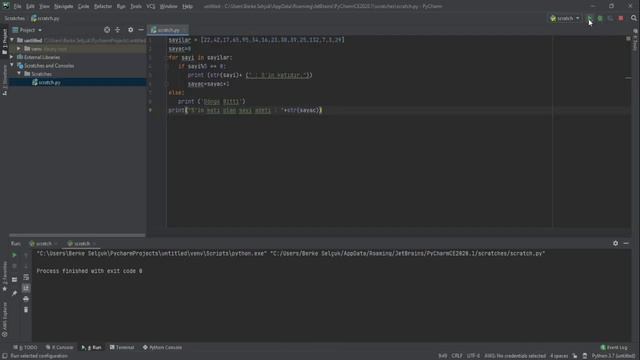Open the Refactor menu
This screenshot has height=360, width=640.
point(103,7)
